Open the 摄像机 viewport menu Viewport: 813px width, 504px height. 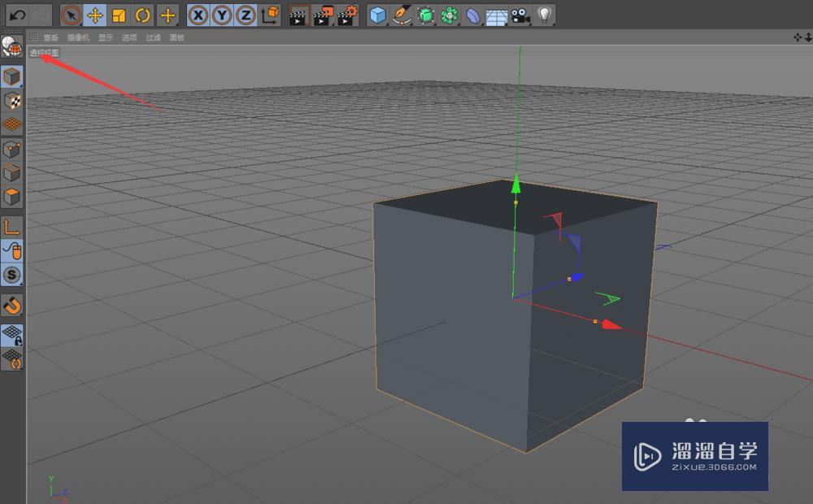click(x=78, y=38)
